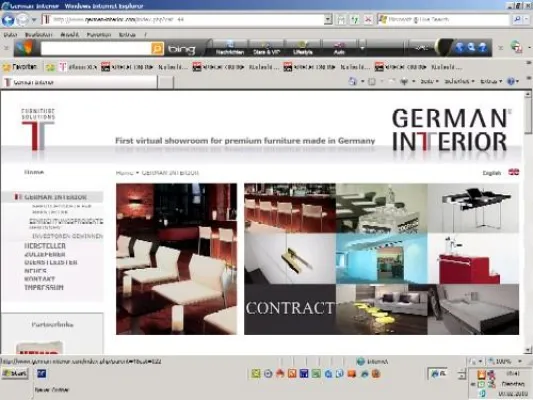Click the blue quick launch taskbar icon

pos(41,373)
